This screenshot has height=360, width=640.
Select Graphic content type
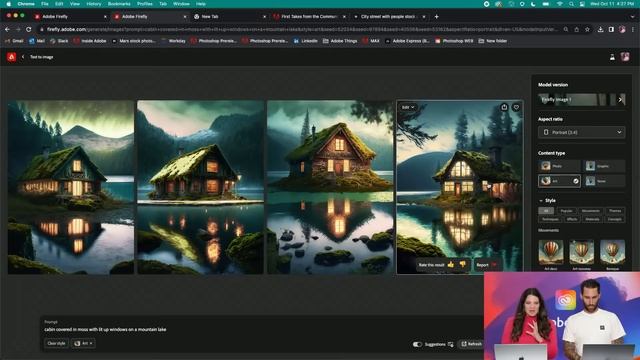pyautogui.click(x=604, y=166)
